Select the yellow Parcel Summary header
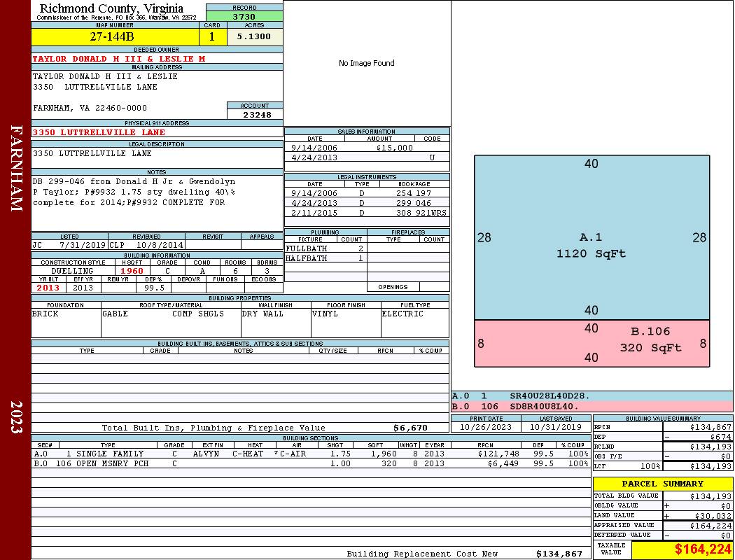The width and height of the screenshot is (735, 560). tap(662, 484)
